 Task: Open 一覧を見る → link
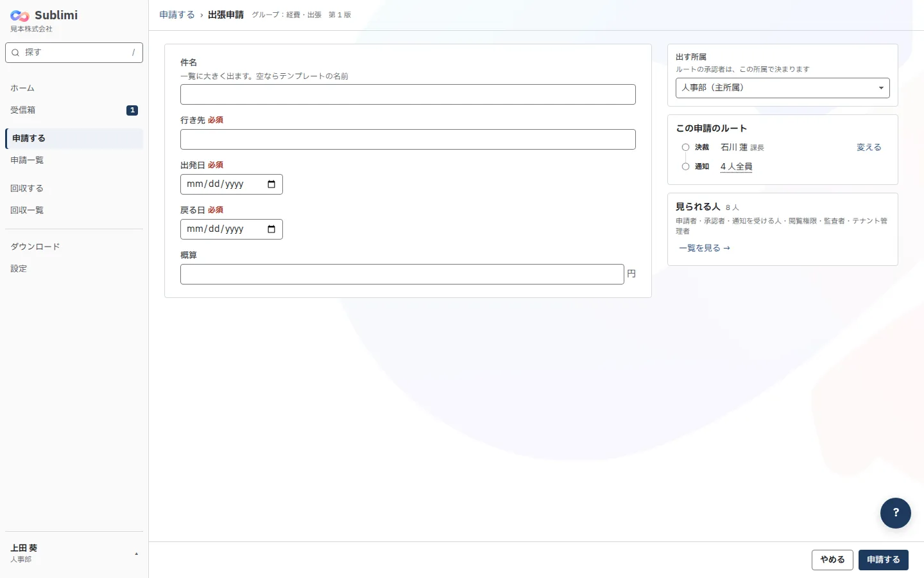click(x=705, y=248)
